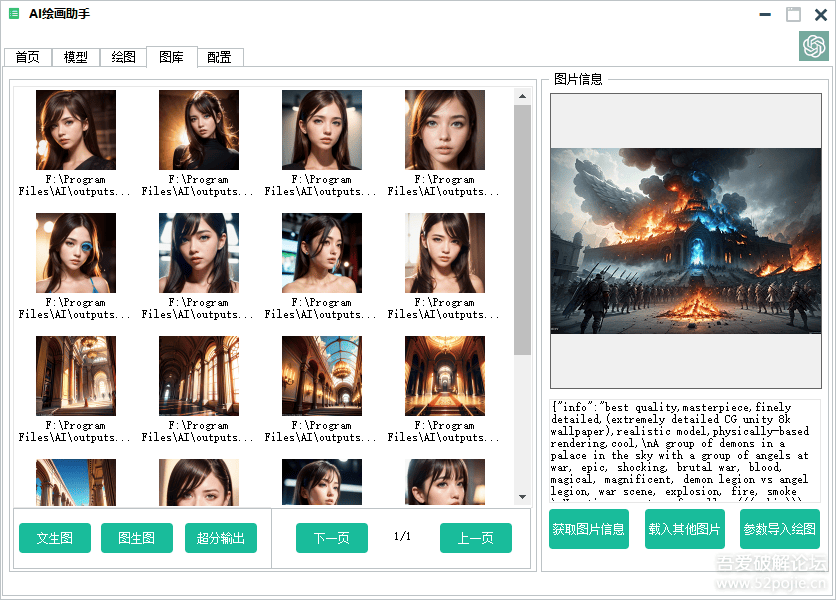Click the green AI绘画助手 app icon
The width and height of the screenshot is (836, 600).
pyautogui.click(x=14, y=13)
